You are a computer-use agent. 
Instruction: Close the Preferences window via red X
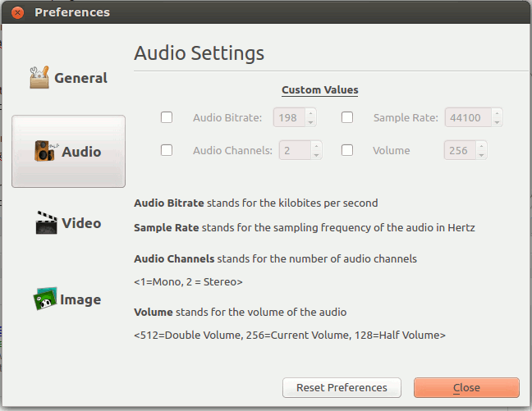point(17,12)
